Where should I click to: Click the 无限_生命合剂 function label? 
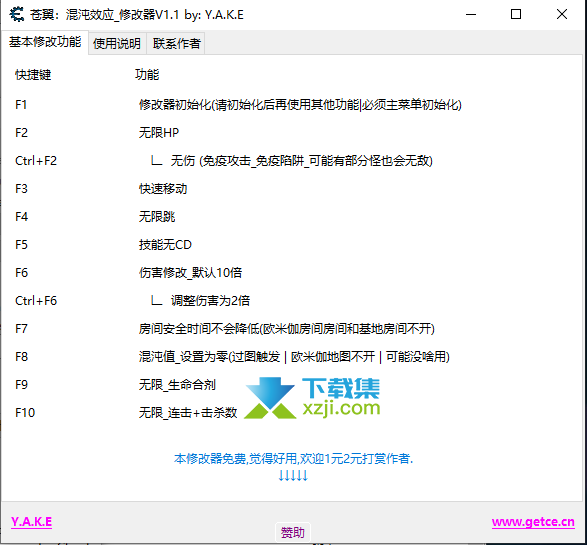[177, 385]
